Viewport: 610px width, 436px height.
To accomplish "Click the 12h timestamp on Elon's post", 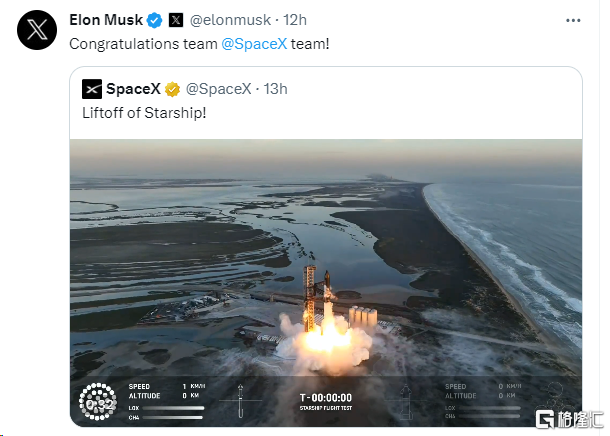I will click(295, 20).
